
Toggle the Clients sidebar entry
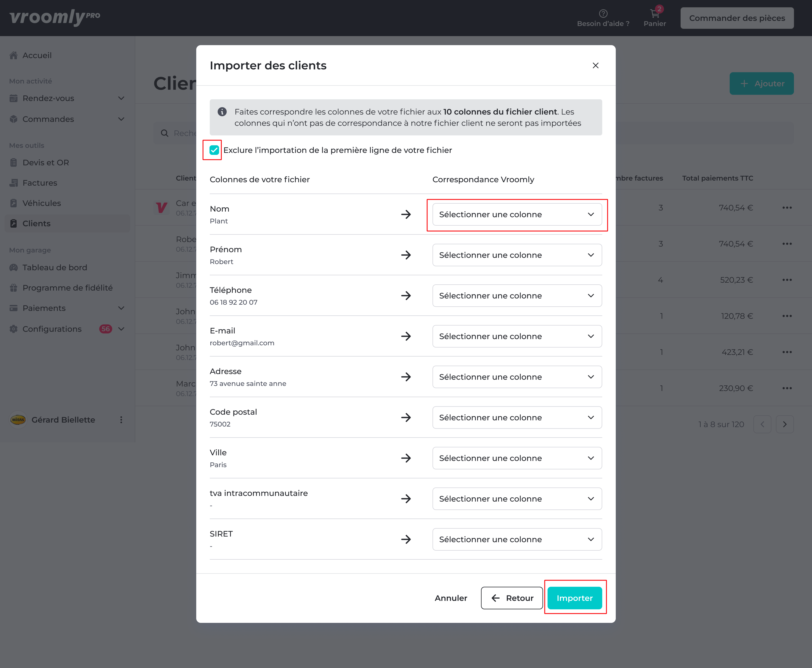pos(37,223)
